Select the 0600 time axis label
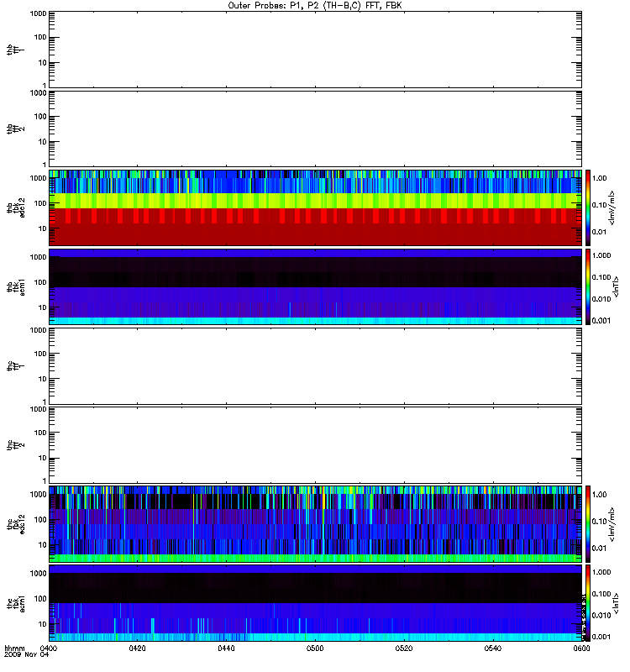 pyautogui.click(x=581, y=648)
